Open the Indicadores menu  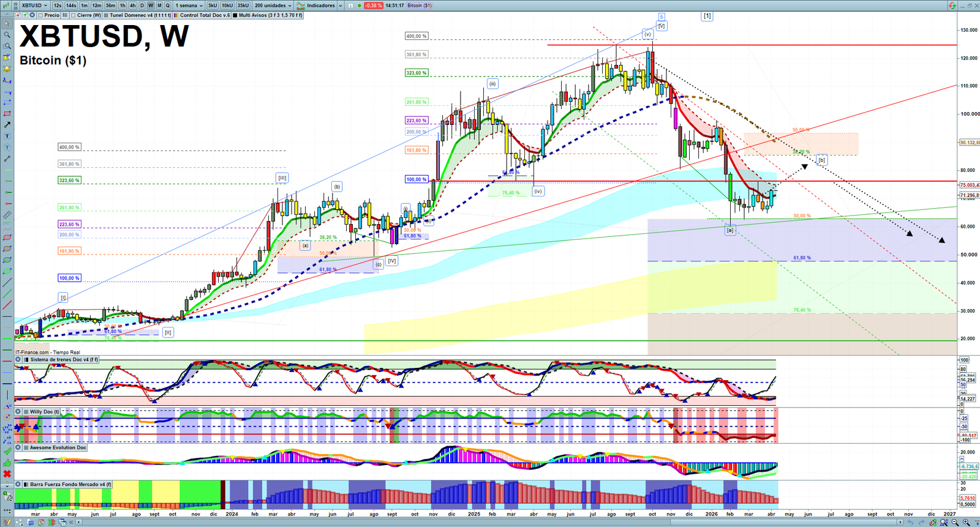coord(317,6)
